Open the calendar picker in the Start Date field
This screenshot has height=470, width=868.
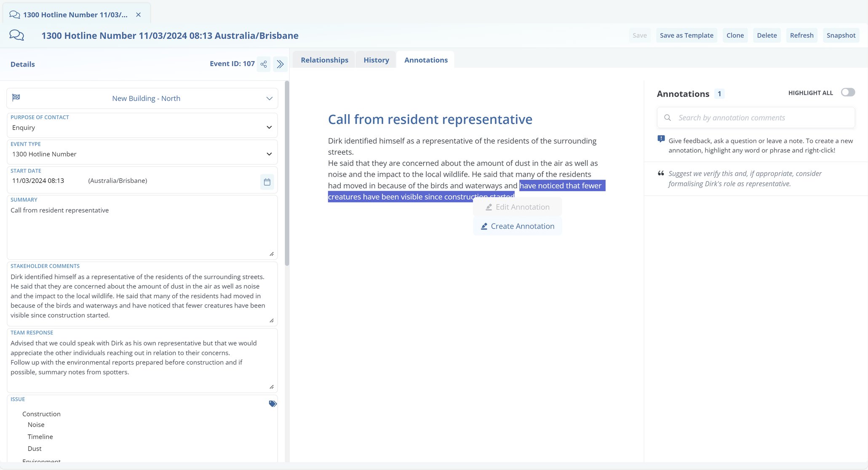coord(267,181)
